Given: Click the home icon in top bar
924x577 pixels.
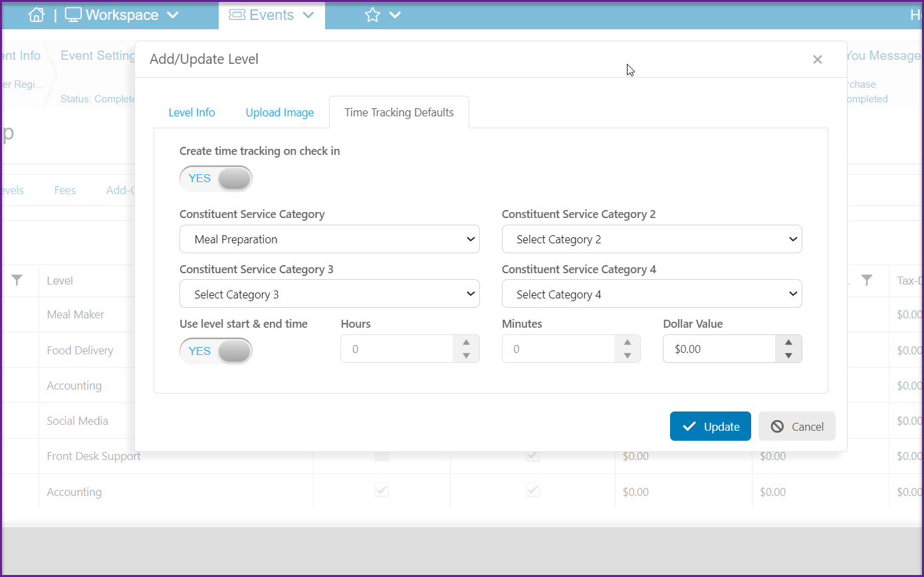Looking at the screenshot, I should coord(36,15).
